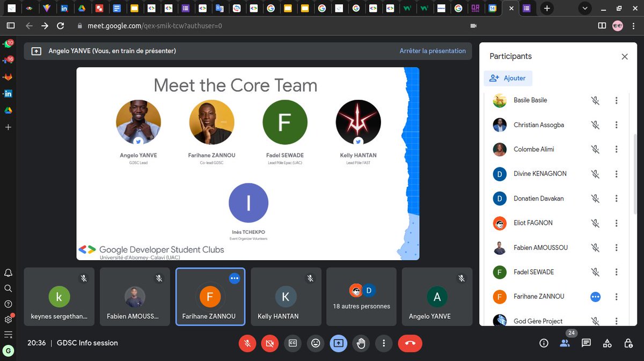
Task: Select the Angelo YANVE video tile
Action: (437, 297)
